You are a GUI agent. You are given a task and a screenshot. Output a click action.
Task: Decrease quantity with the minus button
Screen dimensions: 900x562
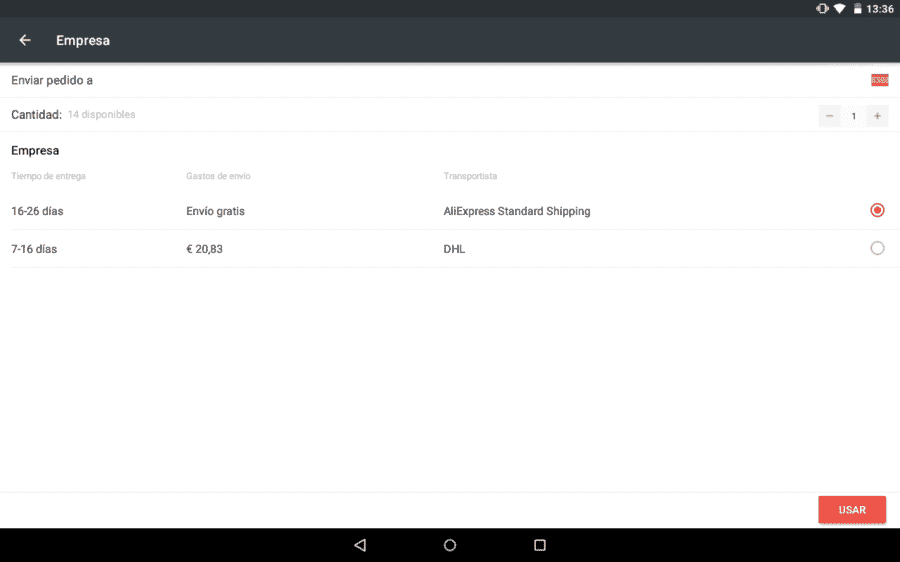point(829,116)
